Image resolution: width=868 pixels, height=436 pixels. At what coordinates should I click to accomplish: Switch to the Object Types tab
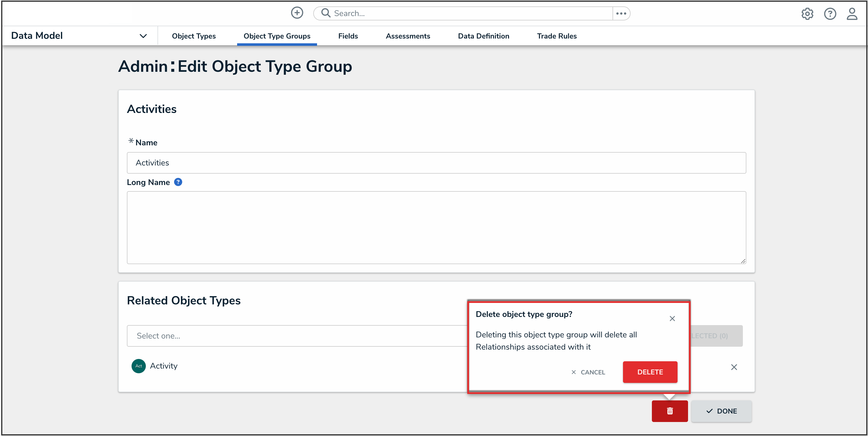point(194,36)
